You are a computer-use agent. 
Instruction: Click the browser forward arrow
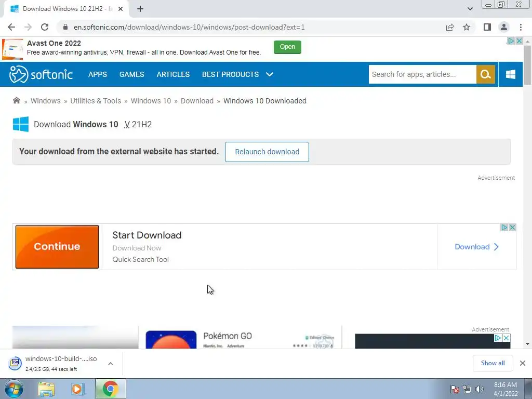pyautogui.click(x=28, y=27)
